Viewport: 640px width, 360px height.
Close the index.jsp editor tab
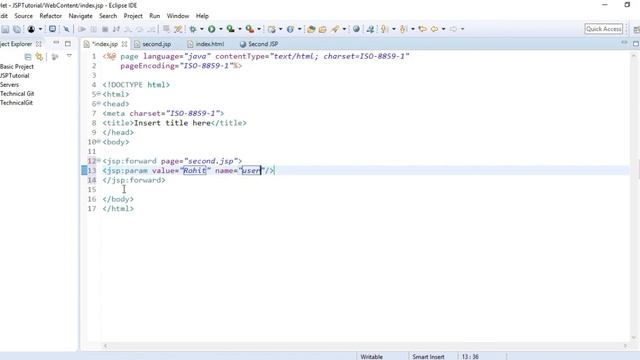[124, 44]
